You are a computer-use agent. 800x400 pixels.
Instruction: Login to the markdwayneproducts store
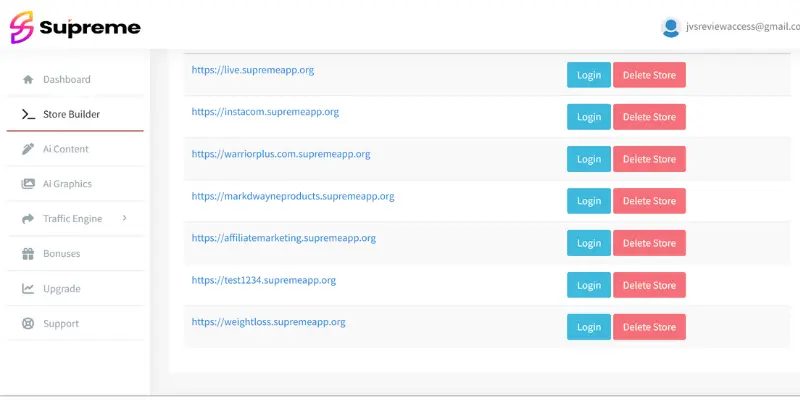pos(589,201)
